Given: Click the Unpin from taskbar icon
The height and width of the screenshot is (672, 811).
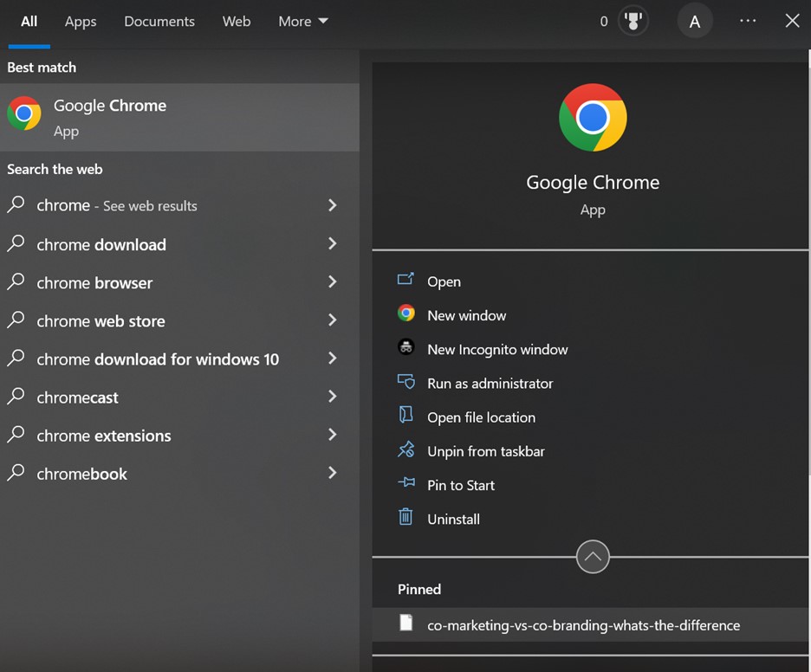Looking at the screenshot, I should click(x=405, y=450).
